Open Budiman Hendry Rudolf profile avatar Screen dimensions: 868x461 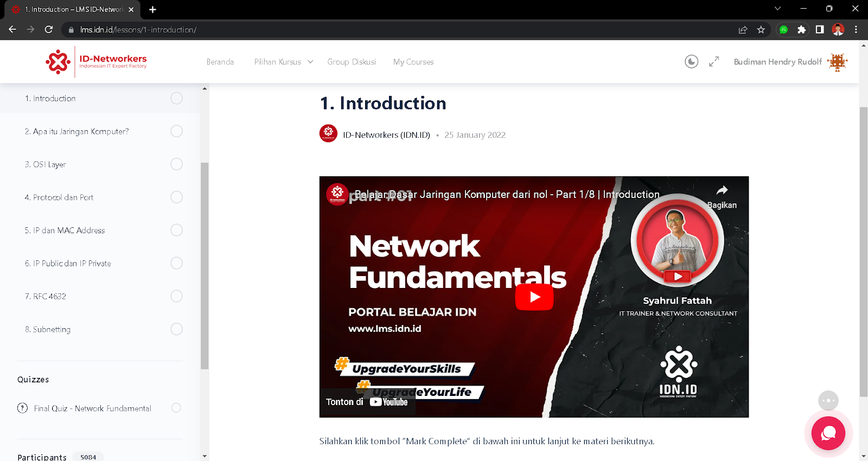[x=837, y=62]
